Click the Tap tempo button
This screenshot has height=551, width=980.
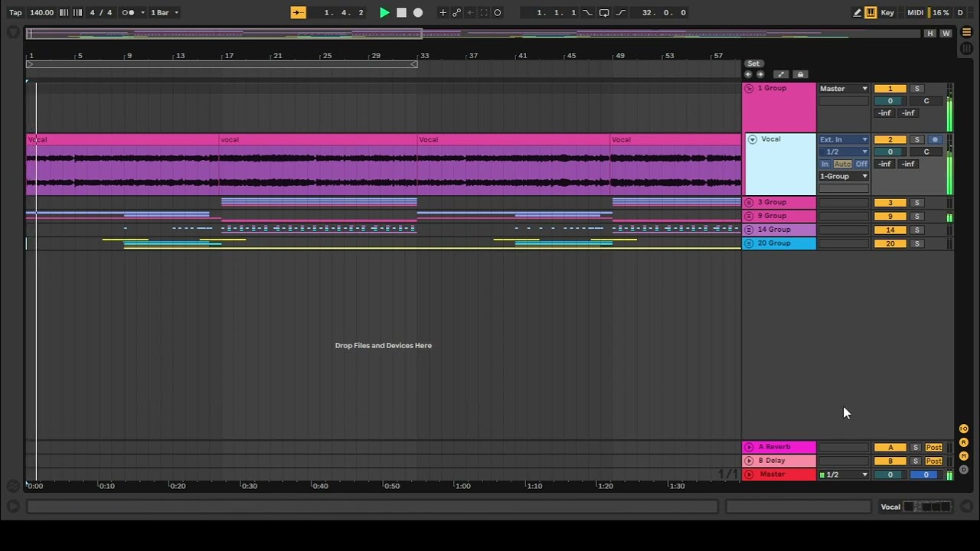15,12
